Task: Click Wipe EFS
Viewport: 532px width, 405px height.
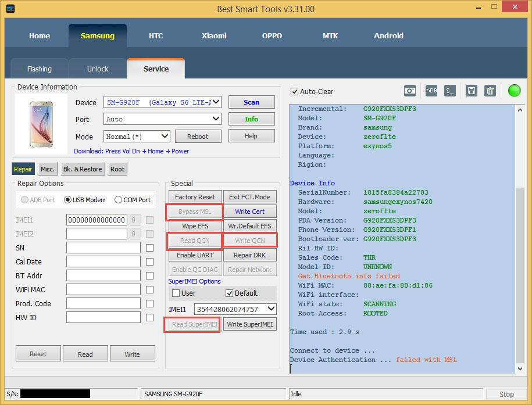Action: pyautogui.click(x=195, y=226)
